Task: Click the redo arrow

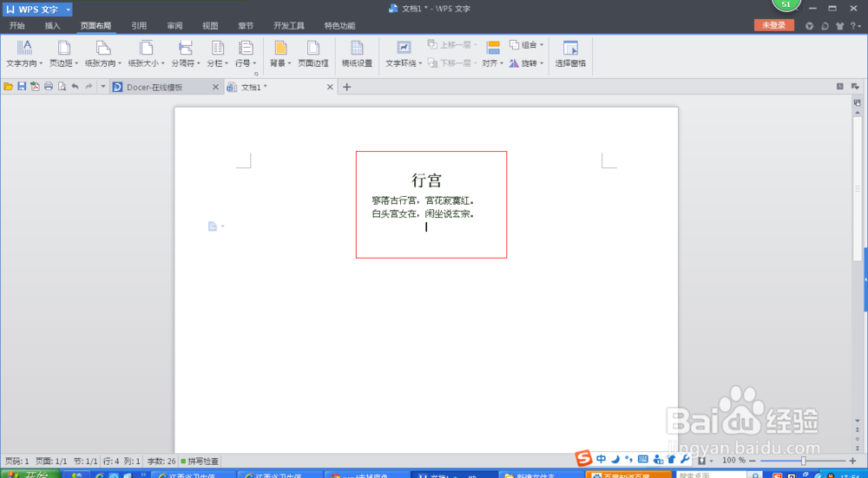Action: coord(89,87)
